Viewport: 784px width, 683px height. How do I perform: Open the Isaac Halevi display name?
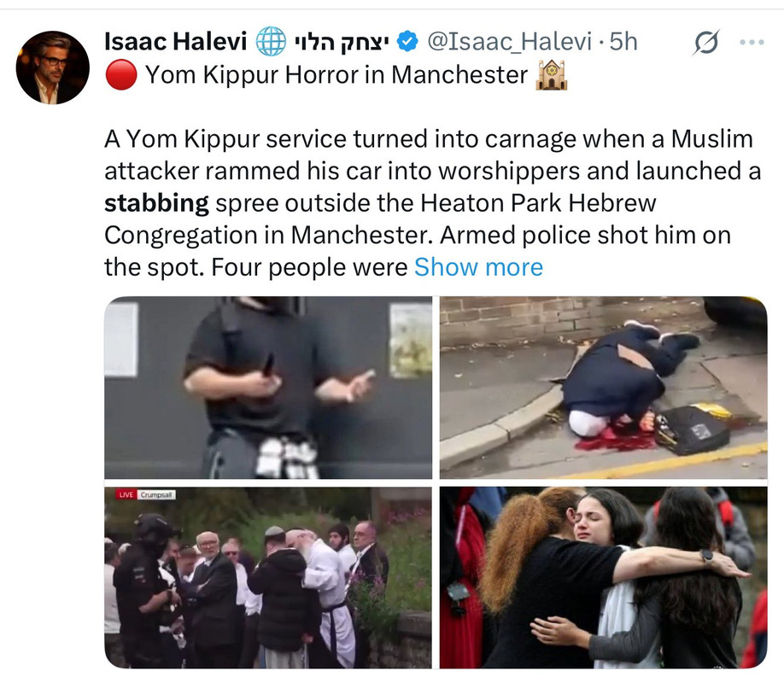(175, 42)
